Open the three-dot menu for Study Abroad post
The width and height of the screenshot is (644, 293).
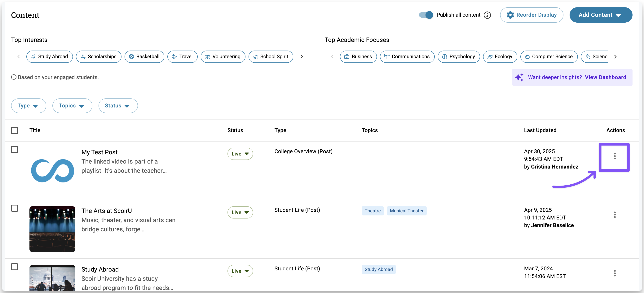615,273
